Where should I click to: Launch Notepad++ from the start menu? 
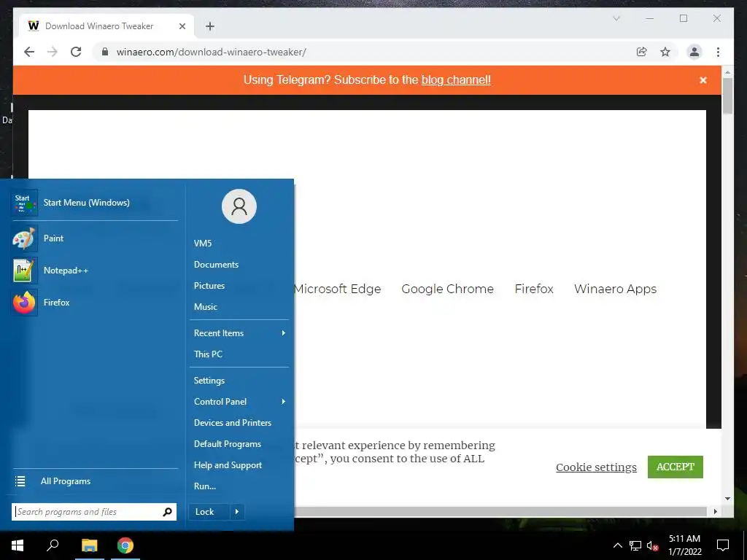click(95, 270)
